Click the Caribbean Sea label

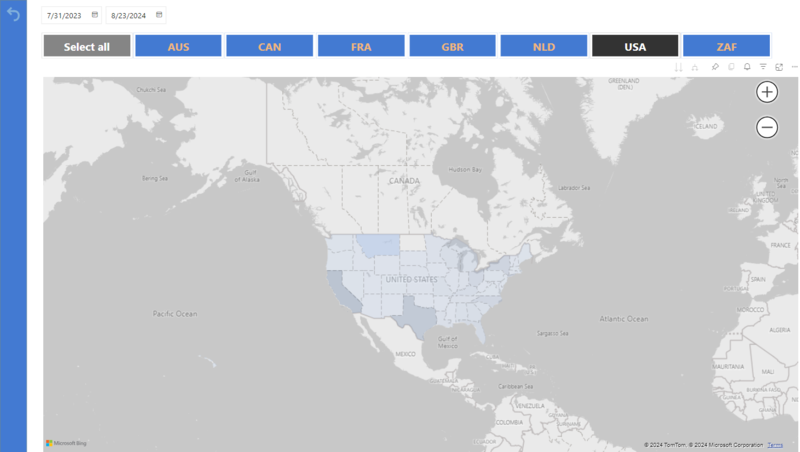click(x=515, y=386)
